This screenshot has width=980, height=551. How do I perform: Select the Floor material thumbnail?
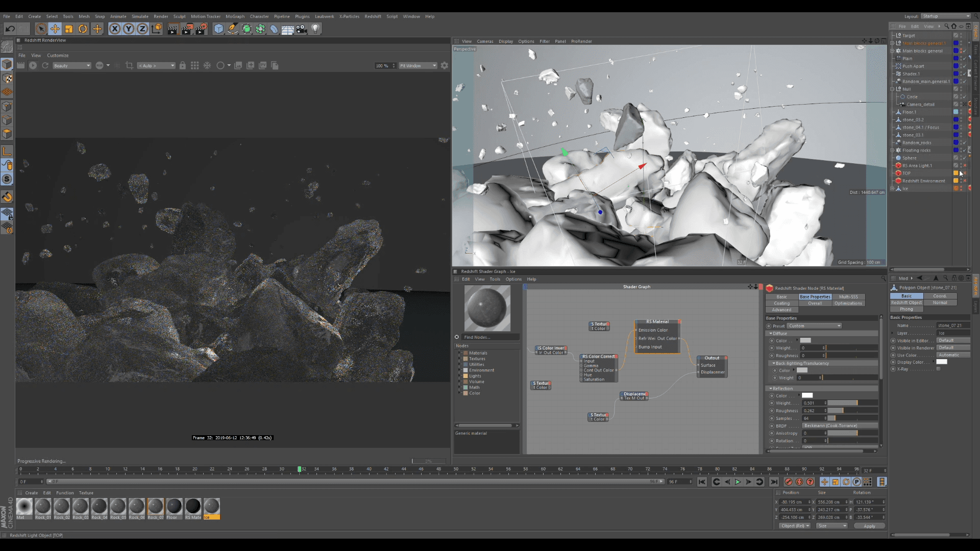[x=174, y=507]
